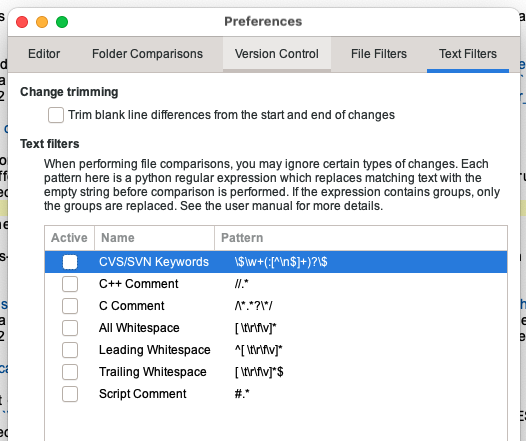Viewport: 526px width, 441px height.
Task: Select the CVS/SVN Keywords name cell
Action: click(x=154, y=262)
